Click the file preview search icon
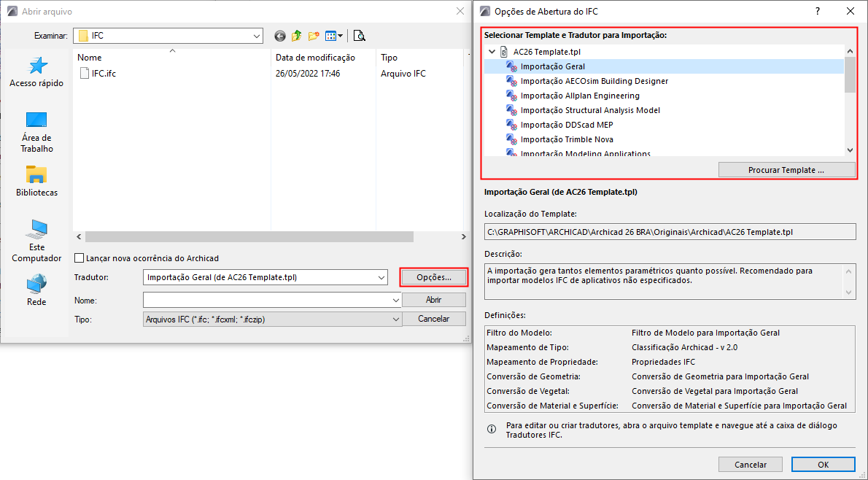This screenshot has width=868, height=480. (x=360, y=36)
